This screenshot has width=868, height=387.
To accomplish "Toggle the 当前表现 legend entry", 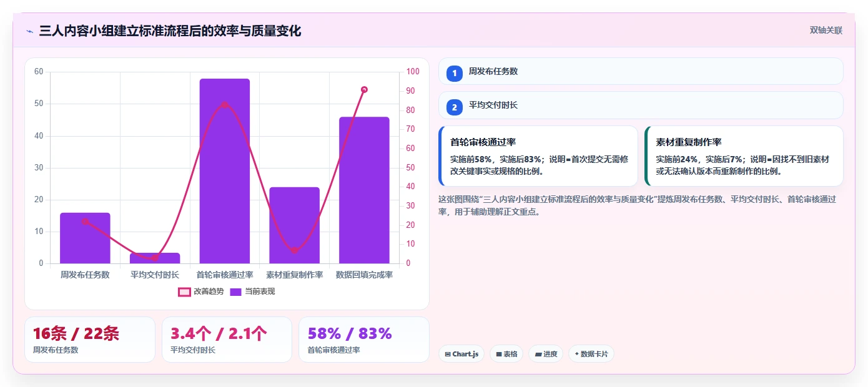I will point(252,291).
